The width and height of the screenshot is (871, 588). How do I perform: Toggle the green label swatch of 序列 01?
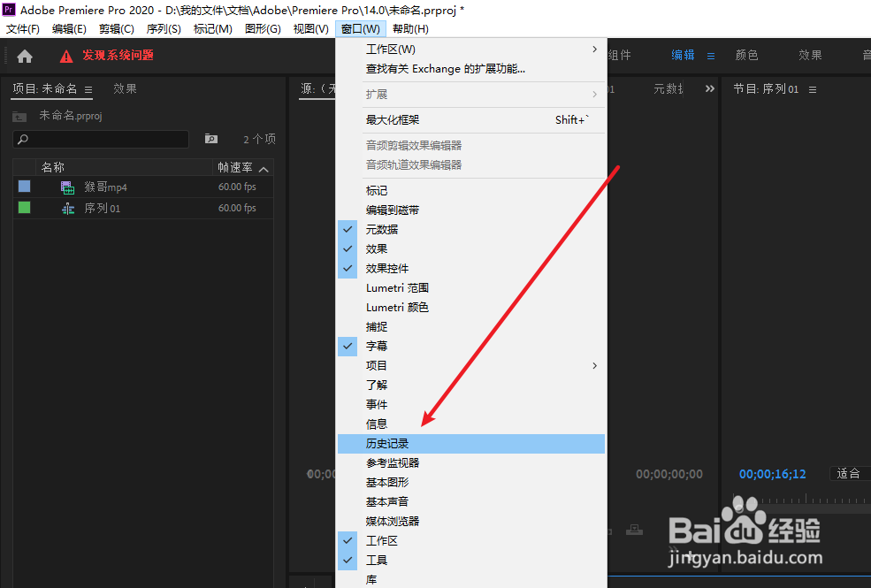click(x=25, y=207)
